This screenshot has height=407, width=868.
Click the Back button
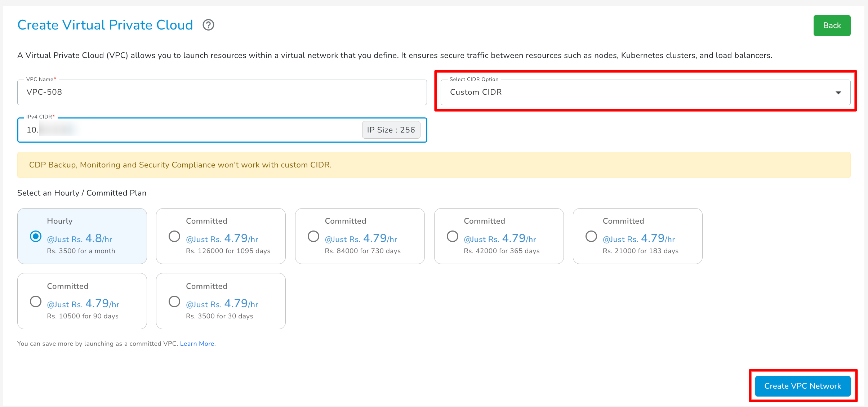click(832, 25)
